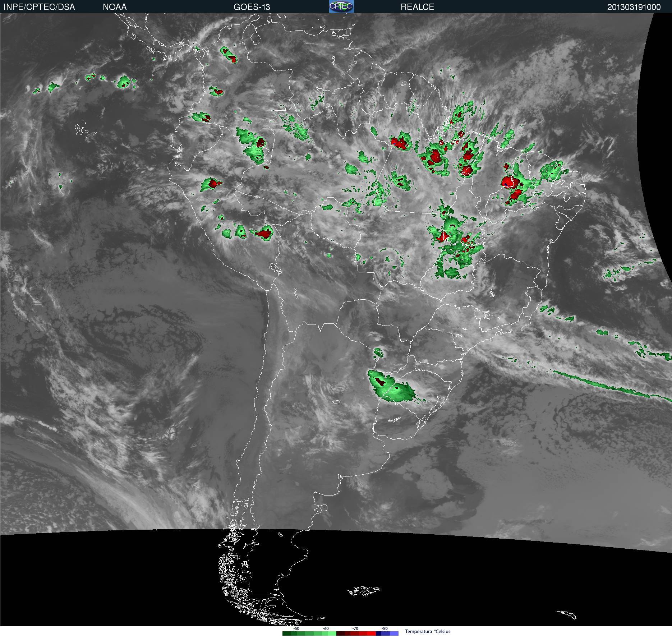672x636 pixels.
Task: Click the Temperatura °Celsius legend label
Action: [428, 631]
